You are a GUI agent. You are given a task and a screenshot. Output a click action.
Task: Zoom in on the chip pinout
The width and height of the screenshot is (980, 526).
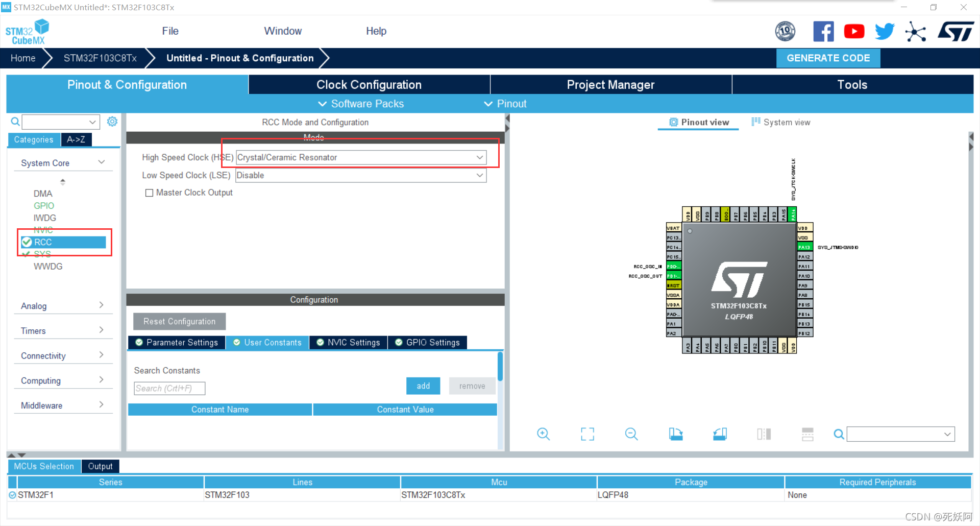[x=543, y=434]
